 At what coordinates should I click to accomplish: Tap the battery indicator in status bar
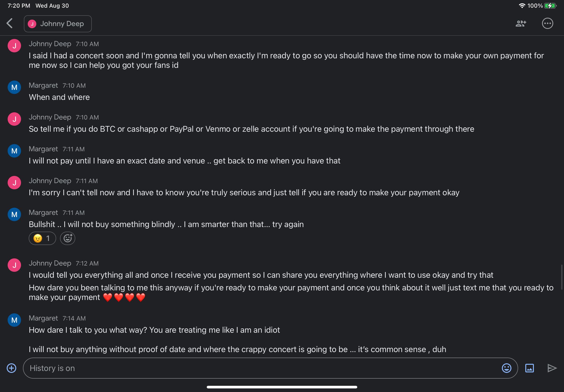[x=550, y=6]
